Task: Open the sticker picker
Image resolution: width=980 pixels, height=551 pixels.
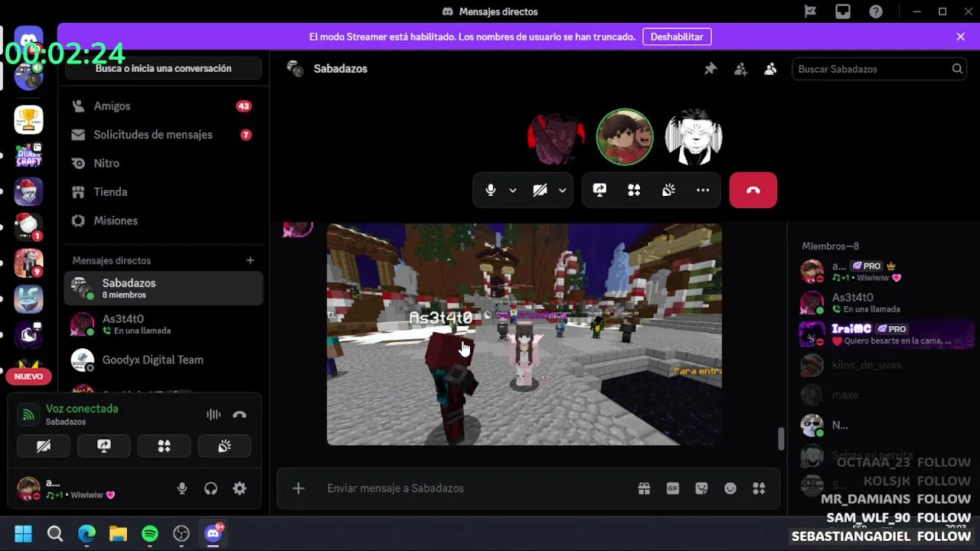Action: (701, 488)
